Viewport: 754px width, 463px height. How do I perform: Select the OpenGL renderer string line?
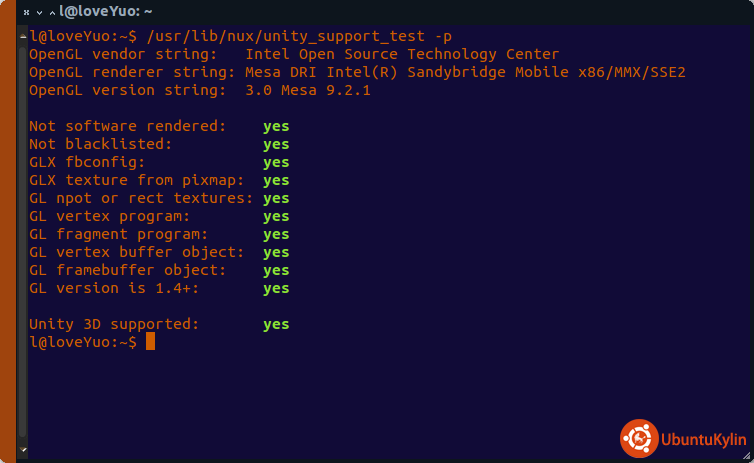pos(356,72)
